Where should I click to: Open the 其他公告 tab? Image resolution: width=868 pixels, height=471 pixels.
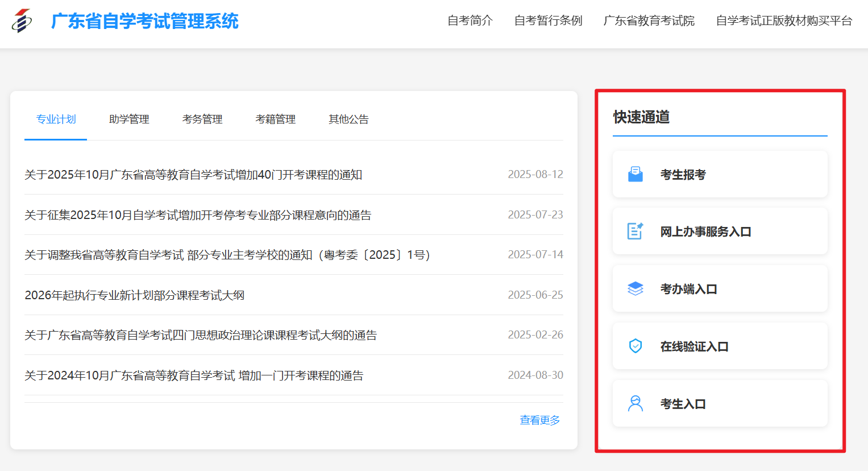click(x=348, y=119)
